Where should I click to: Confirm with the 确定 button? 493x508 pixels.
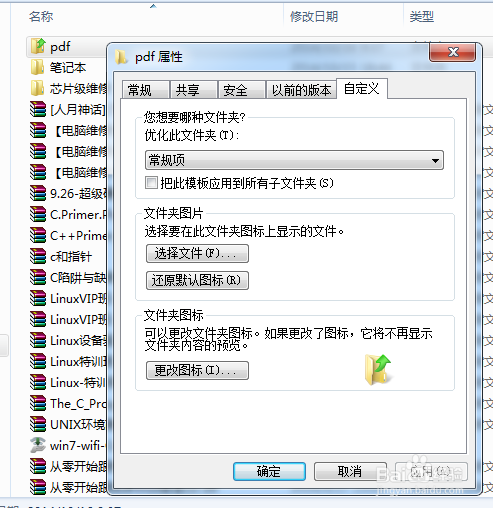click(269, 471)
